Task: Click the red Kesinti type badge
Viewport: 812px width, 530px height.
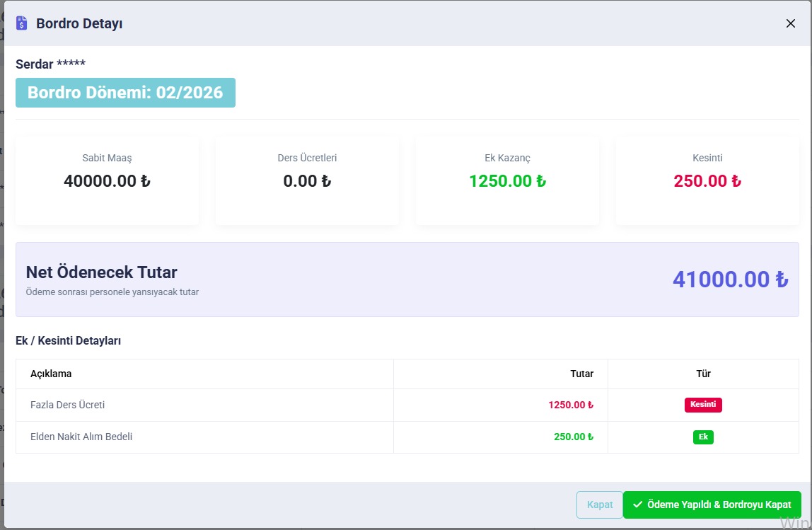Action: pos(703,405)
